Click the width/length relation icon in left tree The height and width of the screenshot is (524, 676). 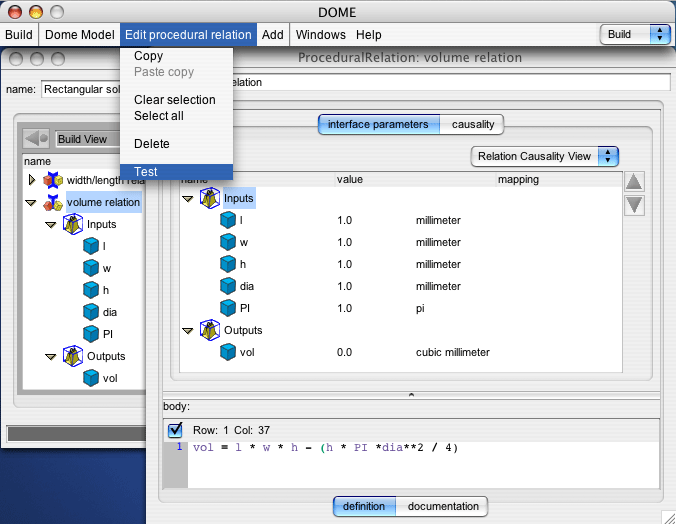click(53, 180)
